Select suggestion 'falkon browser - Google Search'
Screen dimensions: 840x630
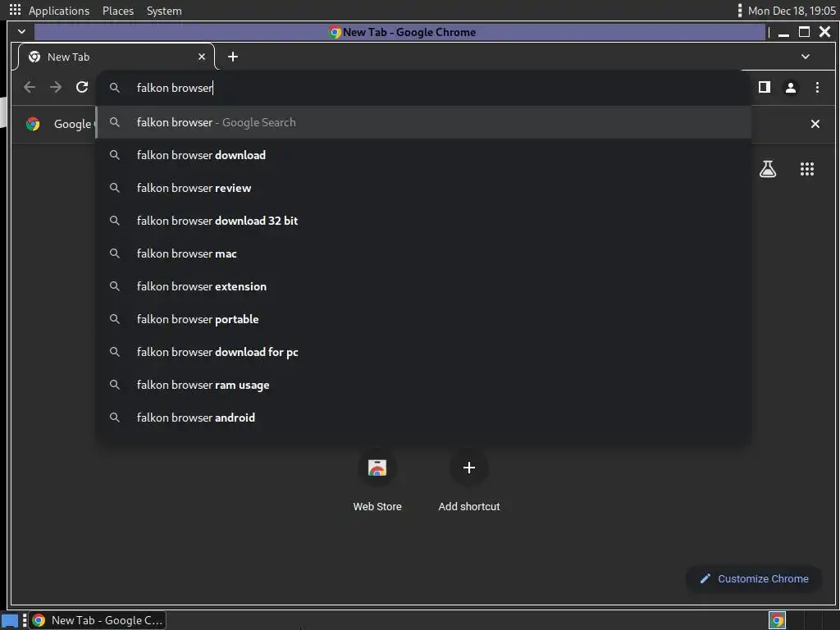tap(423, 123)
